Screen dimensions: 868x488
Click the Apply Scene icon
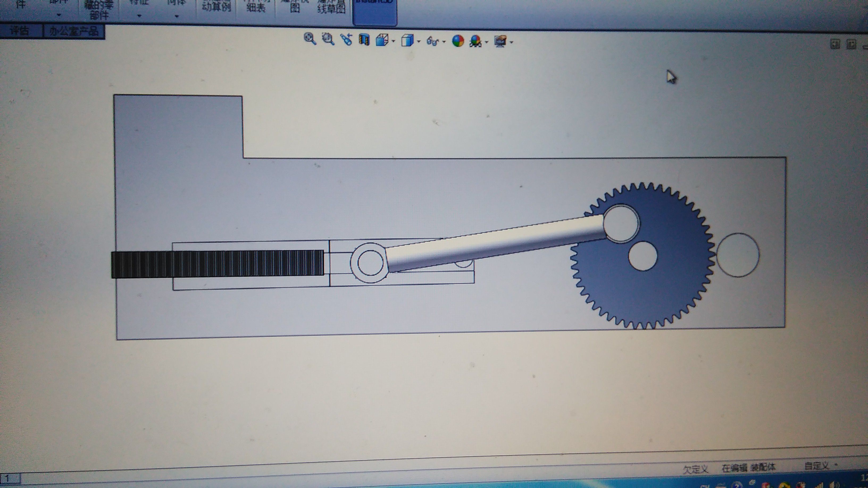coord(475,41)
